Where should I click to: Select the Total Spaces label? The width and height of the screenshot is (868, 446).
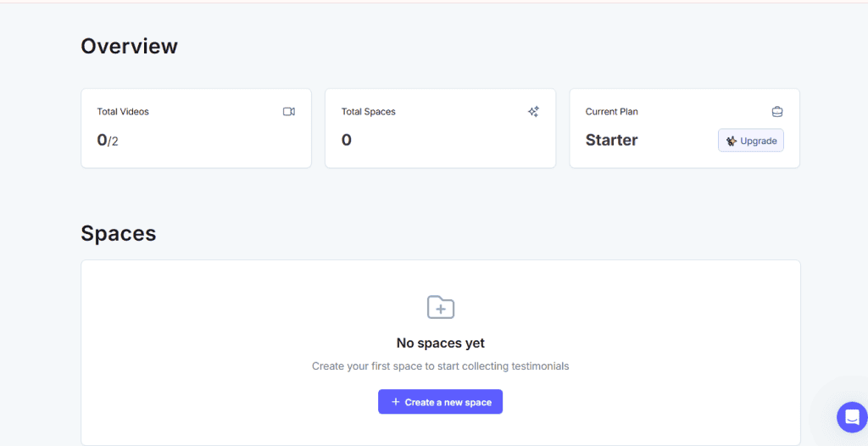[x=368, y=112]
